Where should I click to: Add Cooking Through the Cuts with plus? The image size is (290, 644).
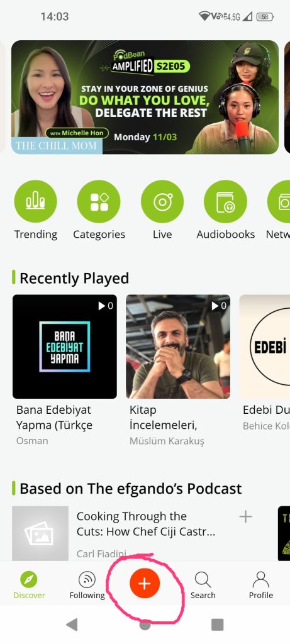point(245,517)
